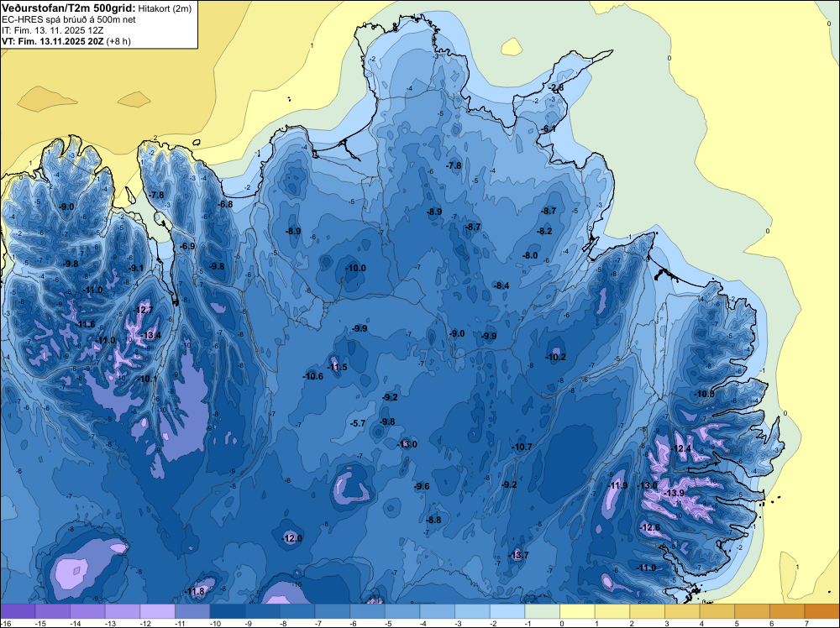Click the orange legend swatch between 6 and 7
The height and width of the screenshot is (628, 840).
pos(787,611)
